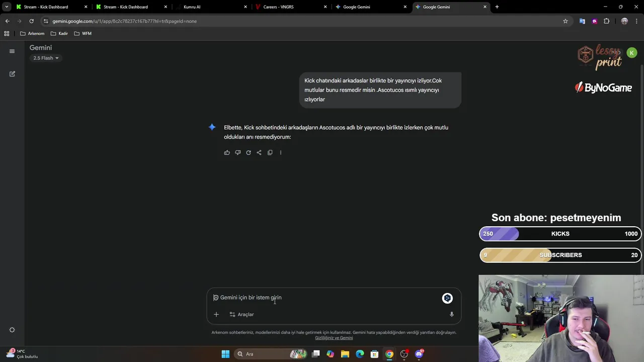Viewport: 644px width, 362px height.
Task: Open the WFM bookmark folder
Action: click(83, 34)
